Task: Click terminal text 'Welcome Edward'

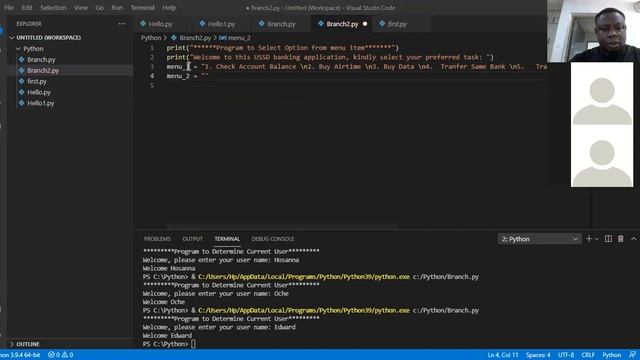Action: point(167,336)
